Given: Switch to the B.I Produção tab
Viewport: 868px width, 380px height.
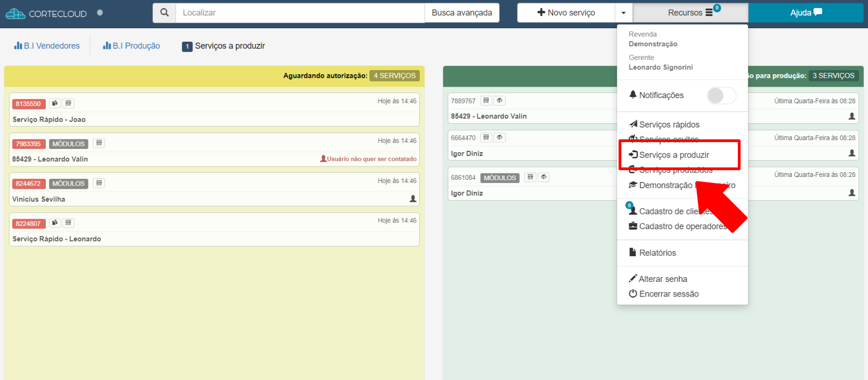Looking at the screenshot, I should point(132,46).
